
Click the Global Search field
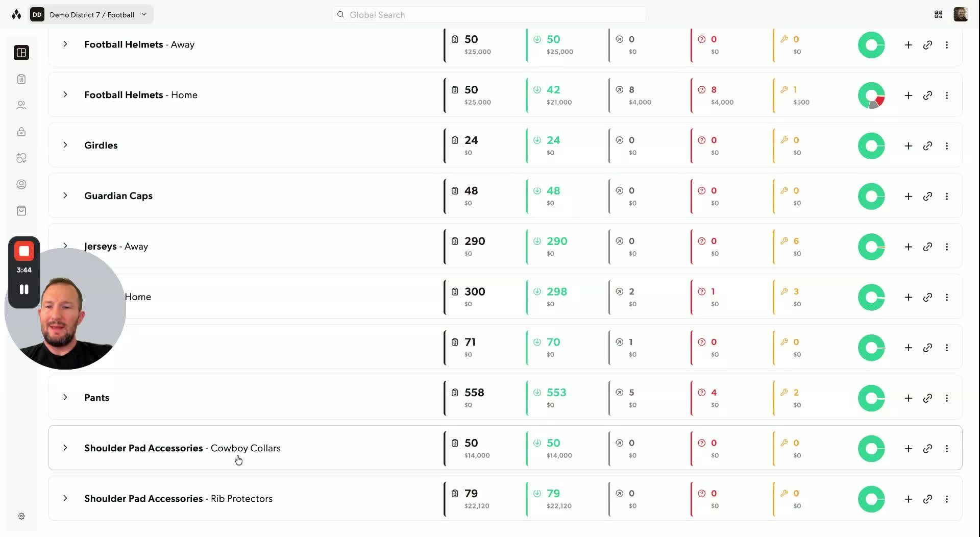(489, 15)
